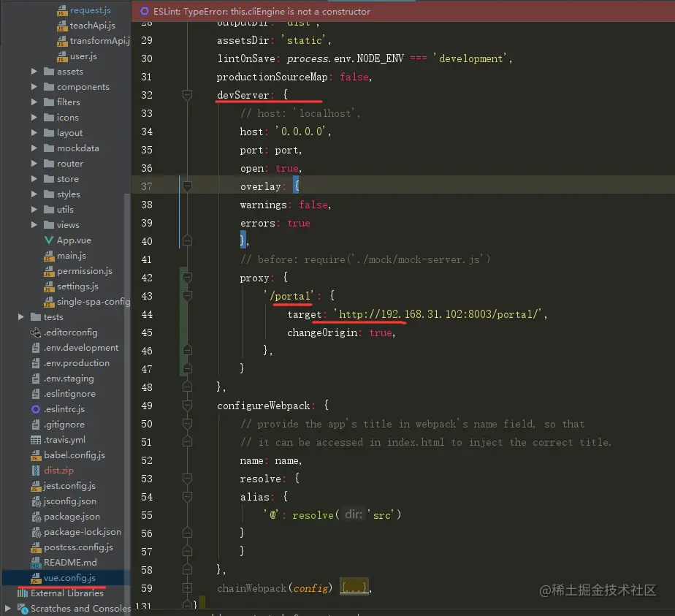675x616 pixels.
Task: Collapse the '/portal' block at line 43
Action: click(x=187, y=295)
